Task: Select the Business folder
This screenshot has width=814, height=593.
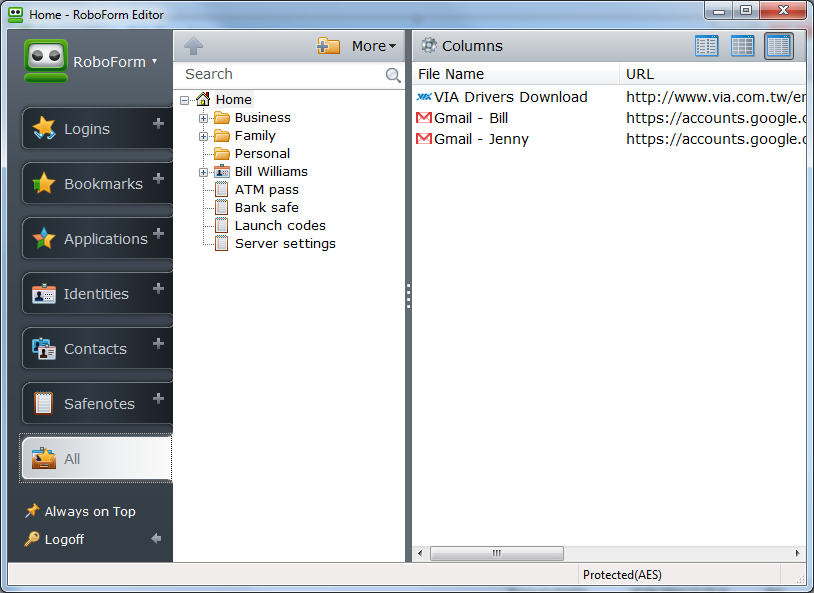Action: coord(263,118)
